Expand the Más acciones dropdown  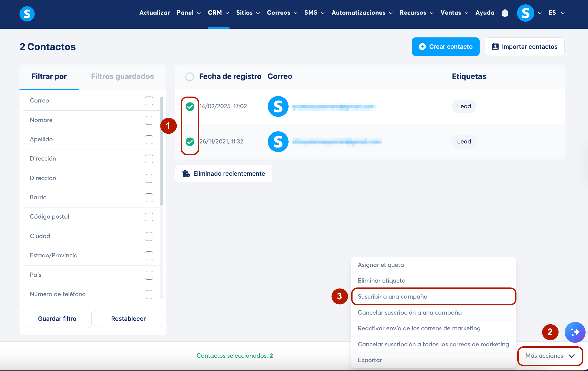click(x=550, y=356)
